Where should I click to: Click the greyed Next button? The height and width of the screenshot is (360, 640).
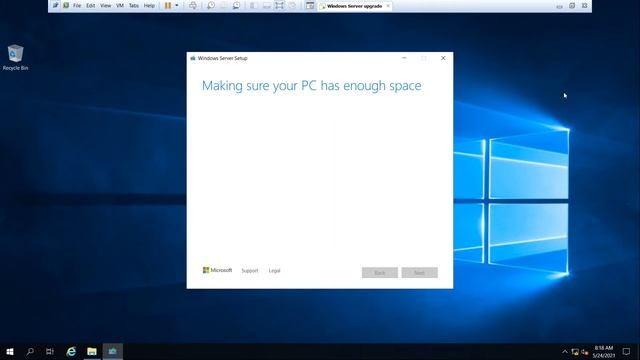point(420,273)
